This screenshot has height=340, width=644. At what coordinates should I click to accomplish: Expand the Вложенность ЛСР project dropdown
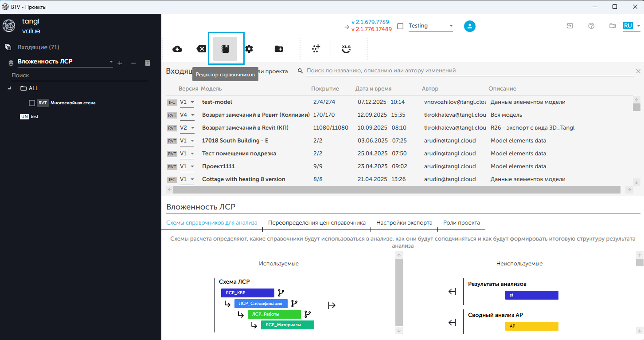110,62
